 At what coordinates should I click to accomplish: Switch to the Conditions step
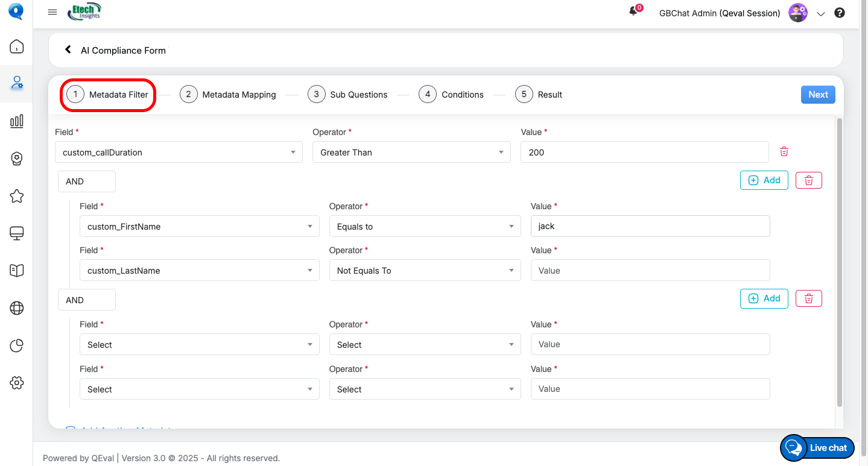point(451,95)
